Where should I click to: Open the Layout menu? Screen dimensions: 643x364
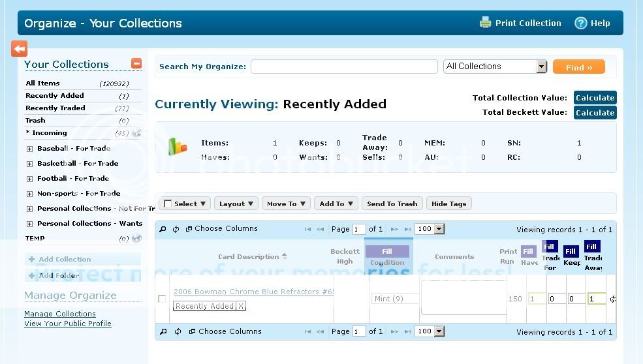pos(236,204)
